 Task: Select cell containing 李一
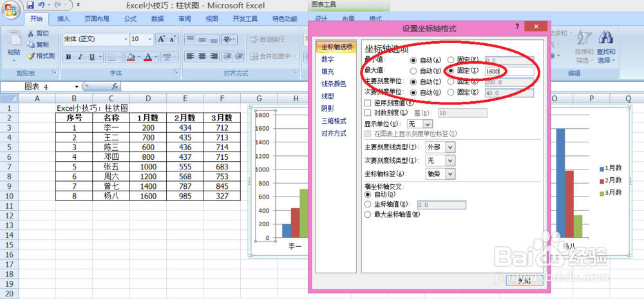click(x=111, y=128)
